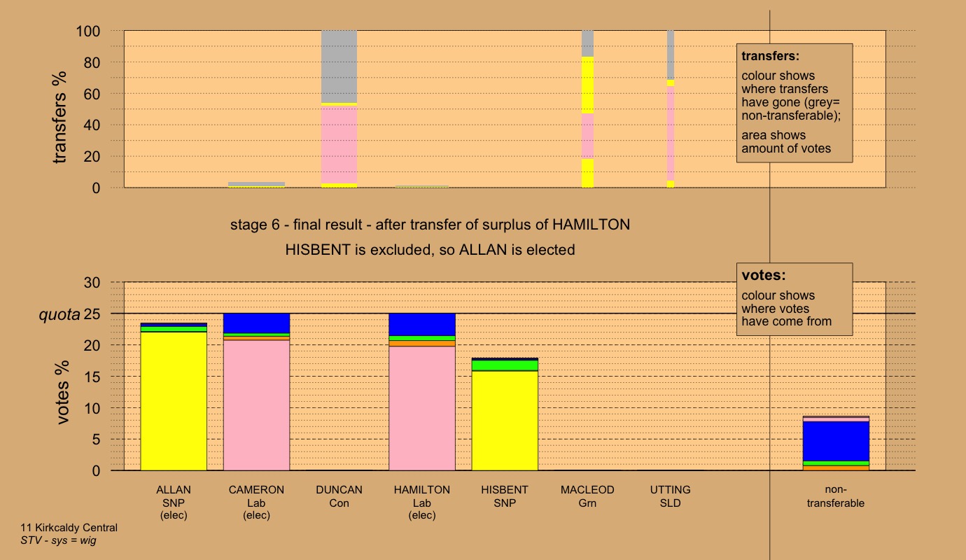
Task: Click the DUNCAN Con candidate label
Action: [339, 496]
